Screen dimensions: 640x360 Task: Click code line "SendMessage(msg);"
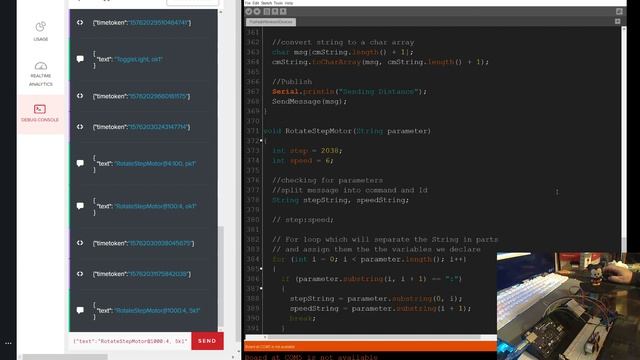(x=309, y=101)
